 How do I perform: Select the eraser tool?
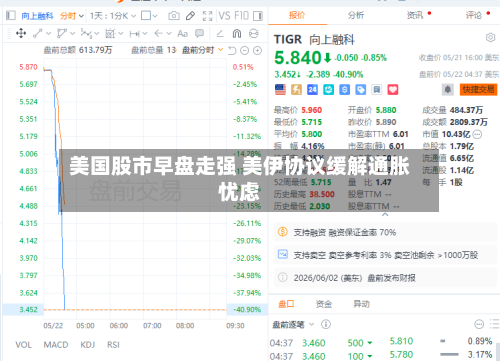[220, 33]
